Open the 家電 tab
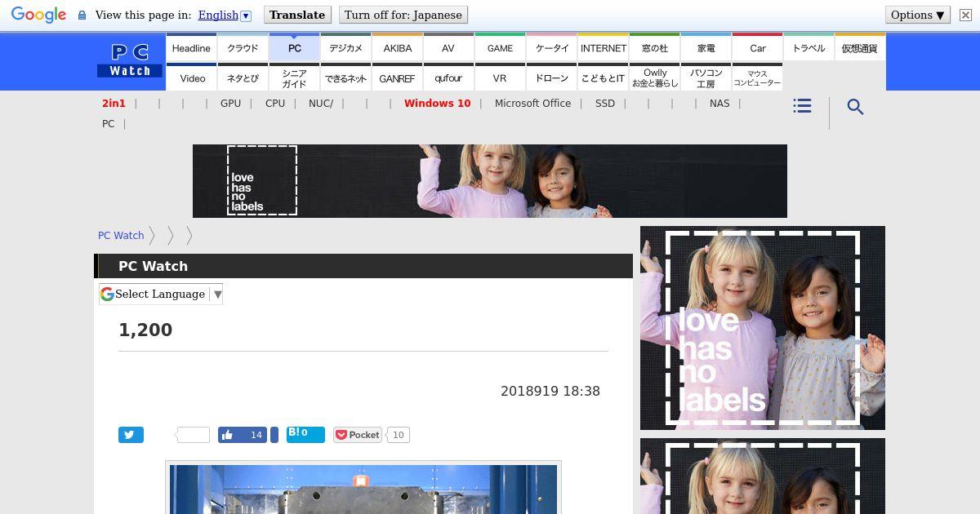 [x=706, y=48]
